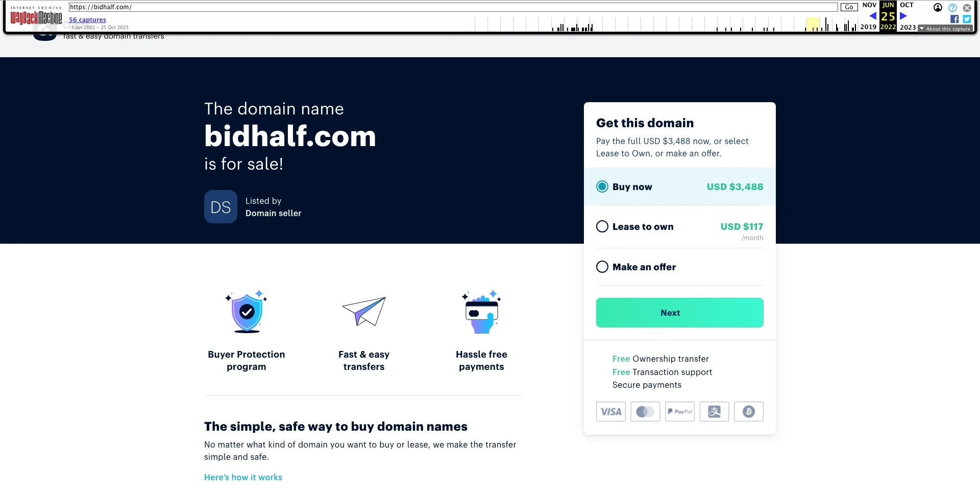Click the Visa payment icon
This screenshot has width=980, height=492.
coord(610,411)
